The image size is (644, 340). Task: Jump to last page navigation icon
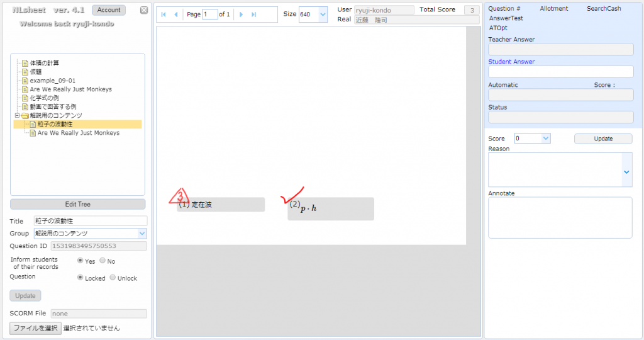pos(253,14)
